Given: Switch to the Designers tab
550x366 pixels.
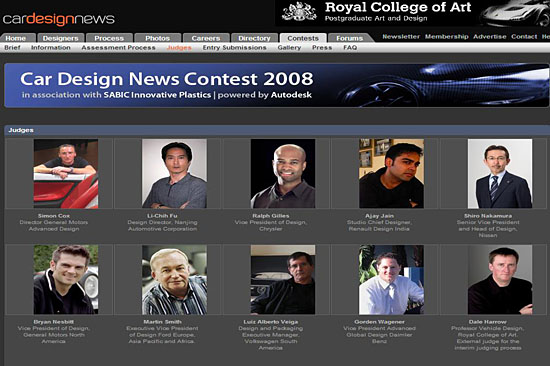Looking at the screenshot, I should tap(60, 38).
